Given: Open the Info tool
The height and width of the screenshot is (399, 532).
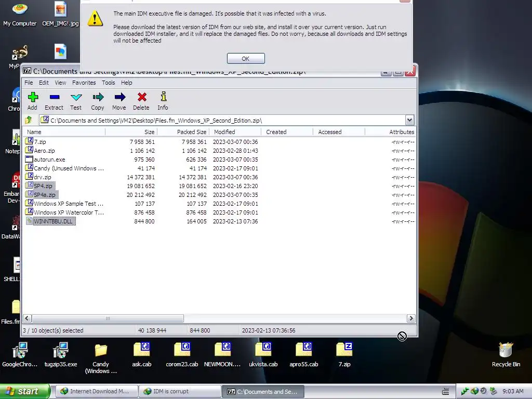Looking at the screenshot, I should (x=163, y=101).
